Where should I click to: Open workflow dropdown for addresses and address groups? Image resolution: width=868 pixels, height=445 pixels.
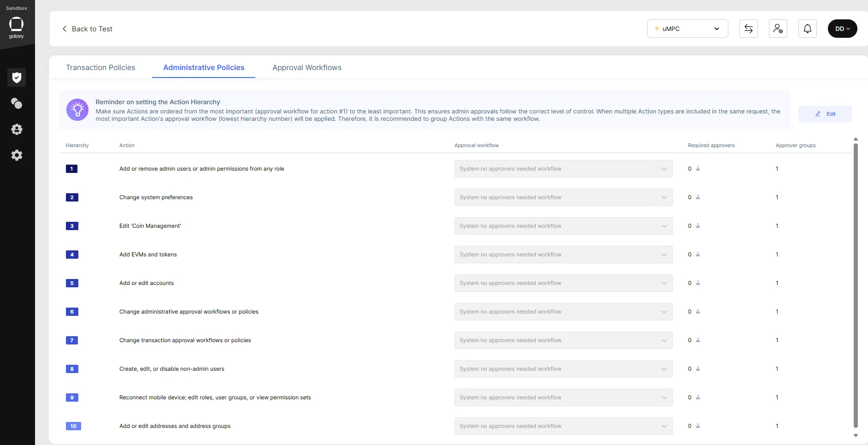click(563, 426)
